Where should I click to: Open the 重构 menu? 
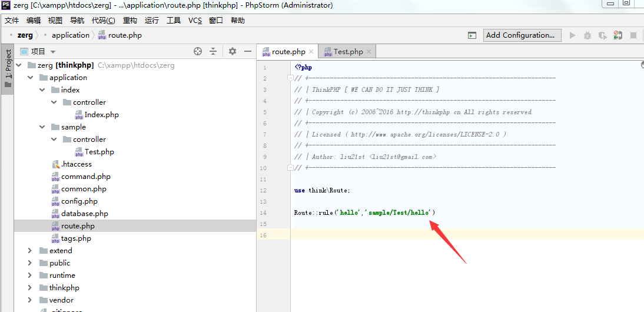[130, 21]
